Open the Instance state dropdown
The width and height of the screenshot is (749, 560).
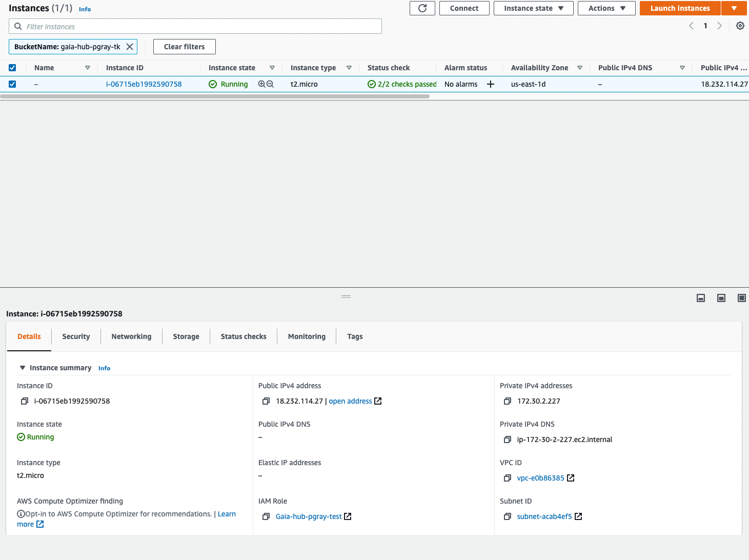[x=533, y=8]
